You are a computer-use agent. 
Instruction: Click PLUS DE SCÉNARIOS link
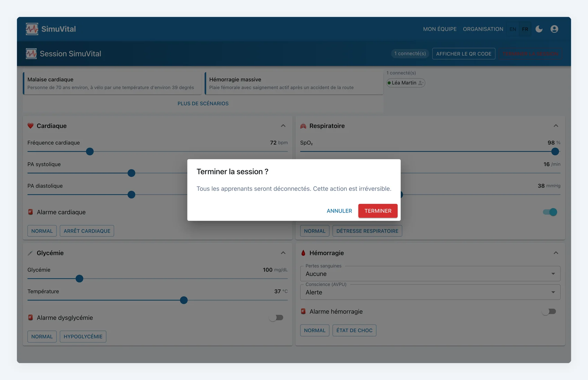[x=203, y=103]
